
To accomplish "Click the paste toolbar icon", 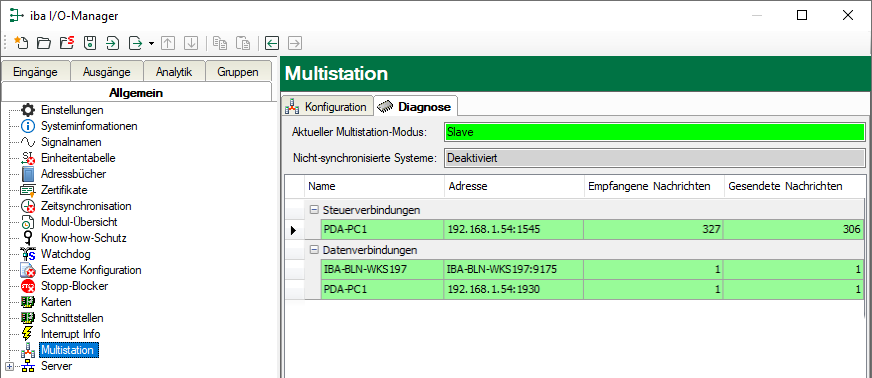I will [x=243, y=43].
